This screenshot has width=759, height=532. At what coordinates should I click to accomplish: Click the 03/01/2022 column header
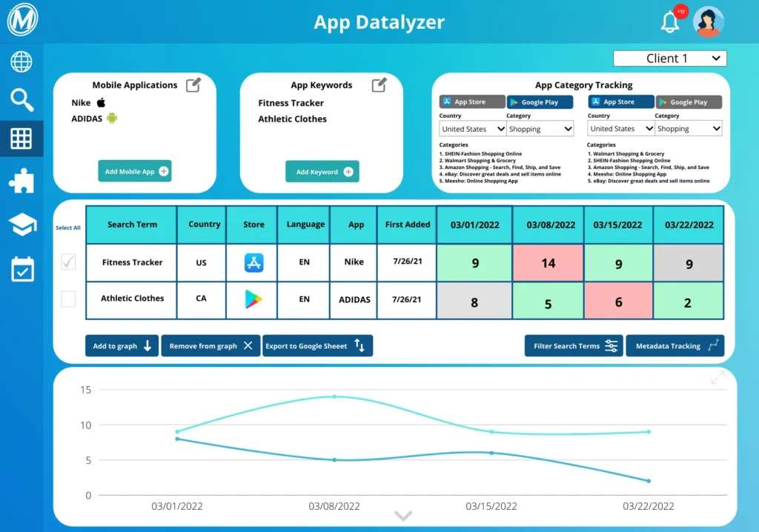[474, 225]
